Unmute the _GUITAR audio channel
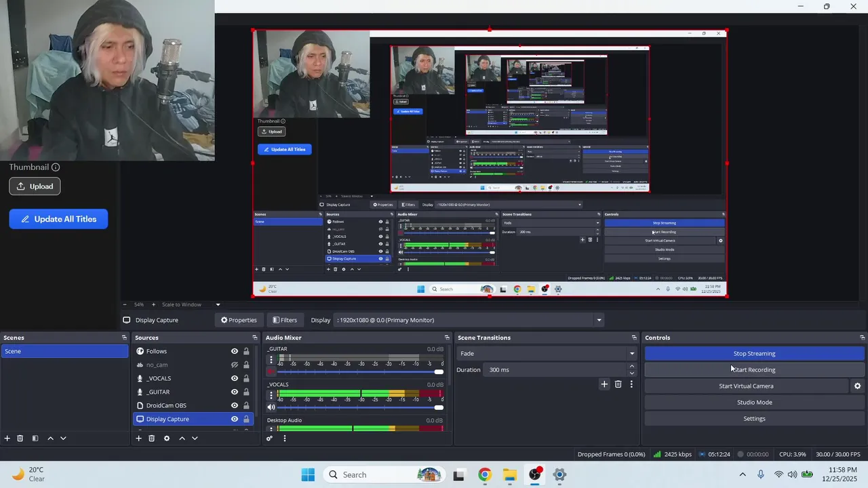This screenshot has height=488, width=868. [x=271, y=371]
